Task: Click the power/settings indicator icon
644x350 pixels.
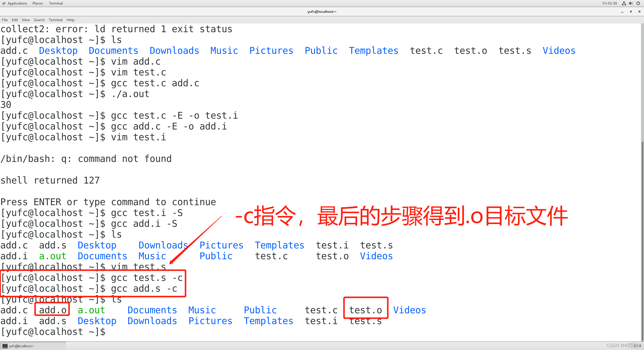Action: tap(639, 4)
